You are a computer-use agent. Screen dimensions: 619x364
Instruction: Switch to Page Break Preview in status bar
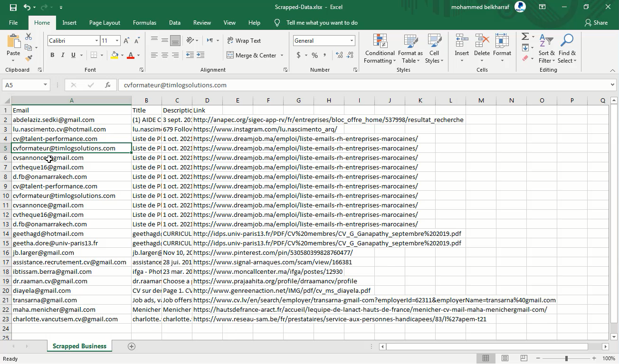[x=524, y=358]
